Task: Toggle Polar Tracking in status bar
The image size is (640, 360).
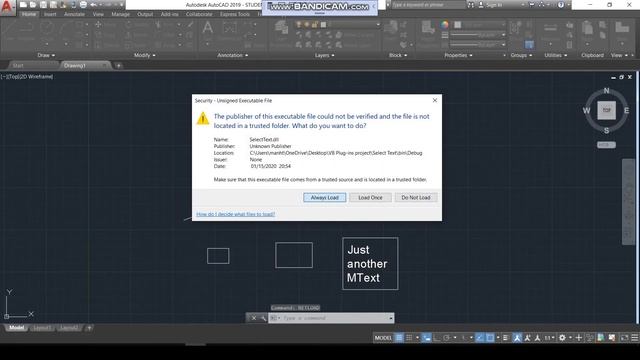Action: (x=447, y=338)
